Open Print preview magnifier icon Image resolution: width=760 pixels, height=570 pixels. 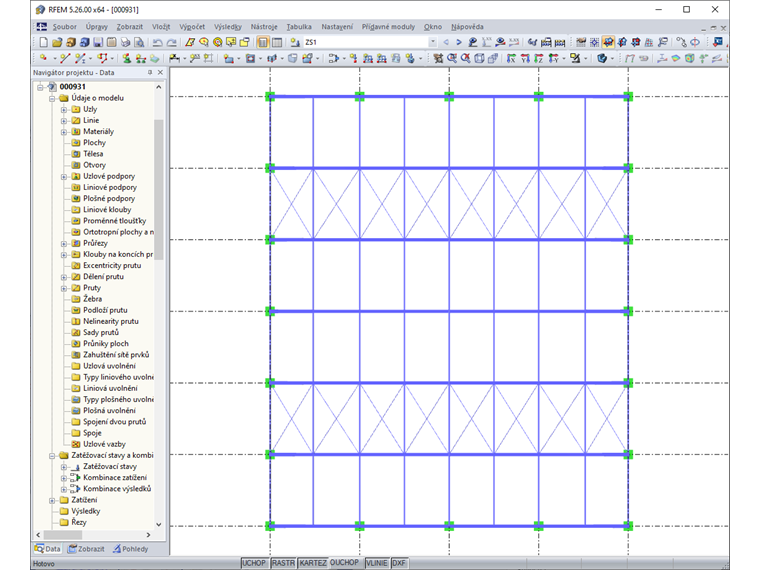click(x=139, y=42)
